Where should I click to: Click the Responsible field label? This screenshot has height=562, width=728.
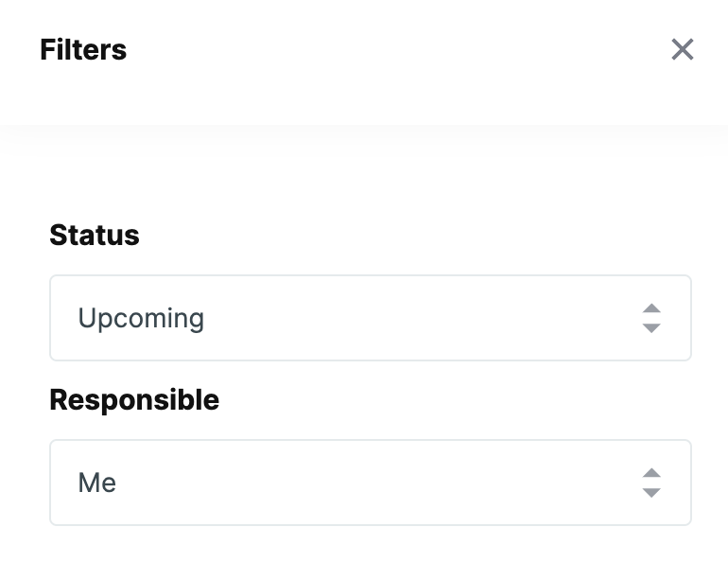coord(134,399)
